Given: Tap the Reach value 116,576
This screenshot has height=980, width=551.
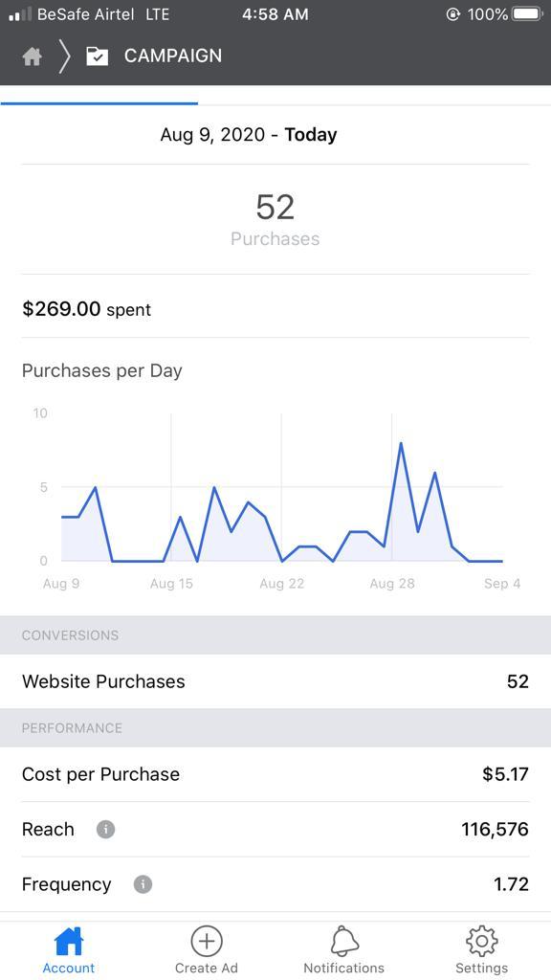Looking at the screenshot, I should (x=495, y=830).
